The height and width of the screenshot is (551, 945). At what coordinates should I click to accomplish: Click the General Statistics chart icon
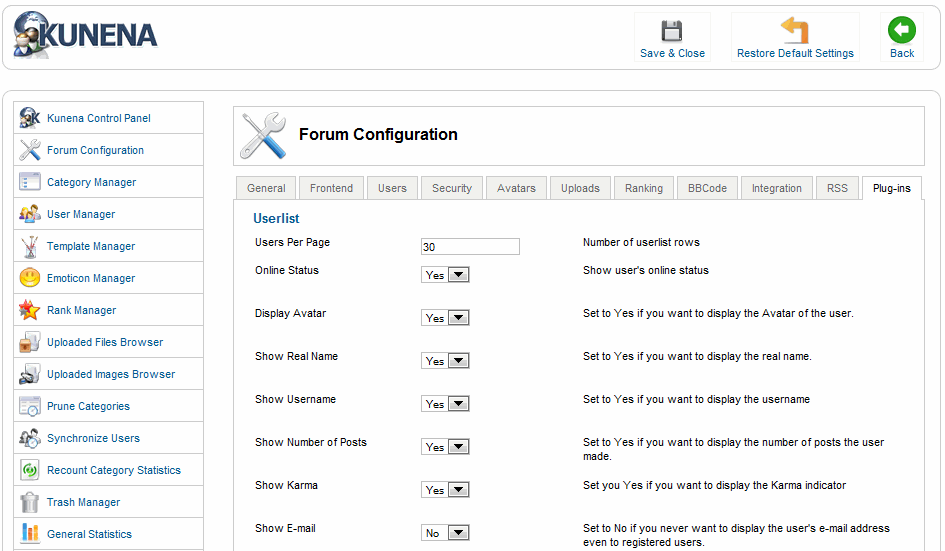(x=30, y=534)
